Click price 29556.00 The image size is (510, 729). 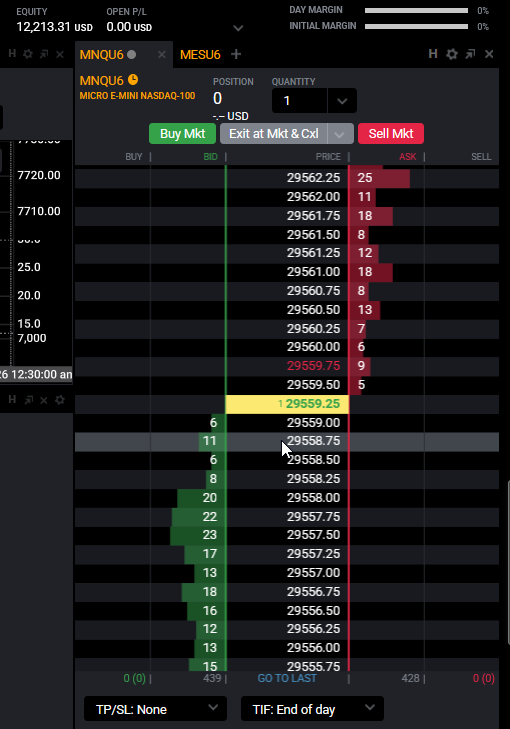tap(313, 648)
